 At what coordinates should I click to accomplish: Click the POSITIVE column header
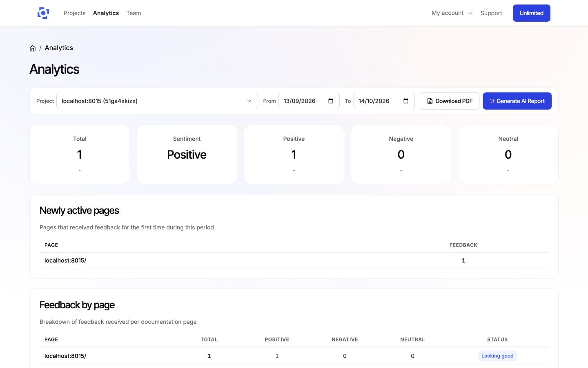(x=277, y=339)
